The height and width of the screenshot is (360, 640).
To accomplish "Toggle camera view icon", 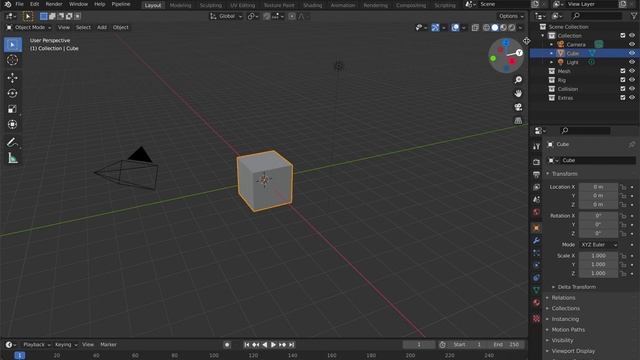I will click(518, 107).
